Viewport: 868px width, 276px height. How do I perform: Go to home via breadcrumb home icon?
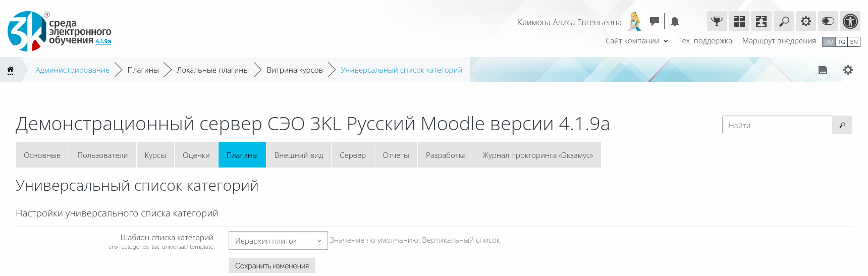(x=10, y=70)
